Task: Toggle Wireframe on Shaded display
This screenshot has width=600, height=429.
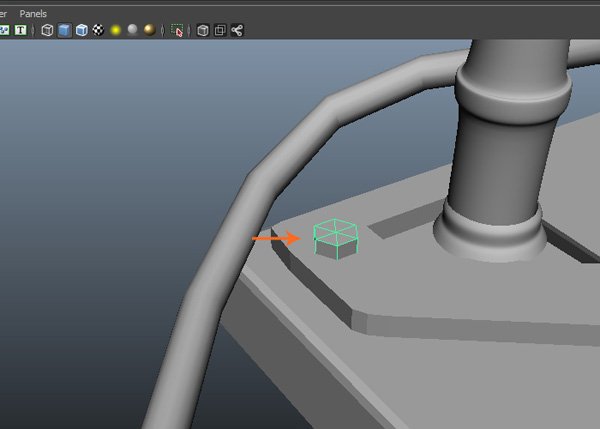Action: pyautogui.click(x=82, y=30)
